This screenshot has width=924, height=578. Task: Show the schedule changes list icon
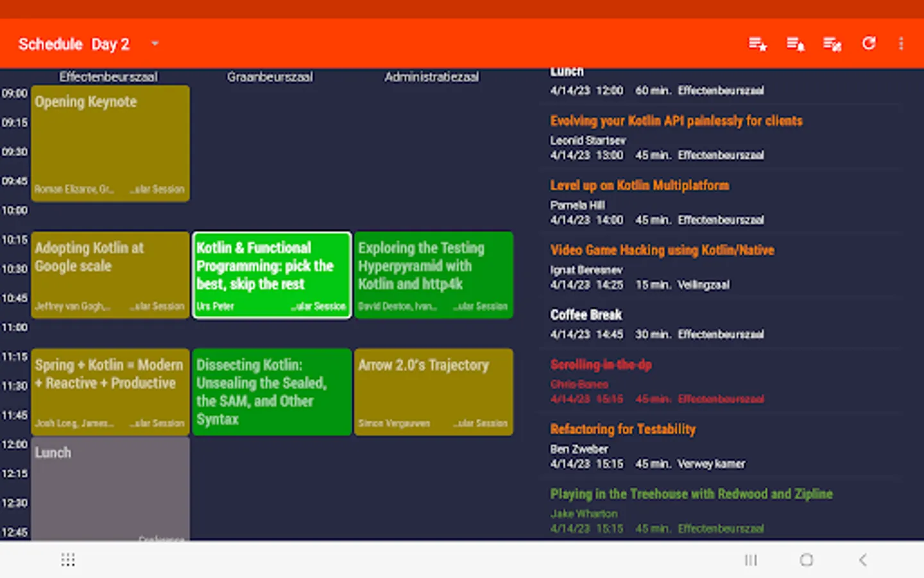832,44
